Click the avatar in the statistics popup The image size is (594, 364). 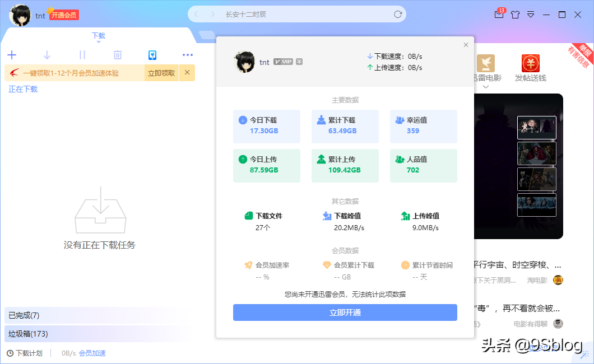[245, 62]
